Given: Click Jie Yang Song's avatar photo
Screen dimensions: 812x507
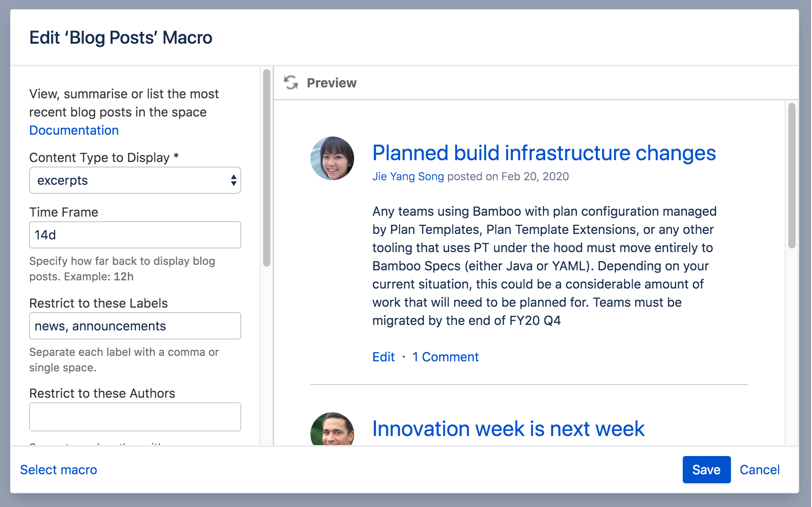Looking at the screenshot, I should pyautogui.click(x=332, y=158).
